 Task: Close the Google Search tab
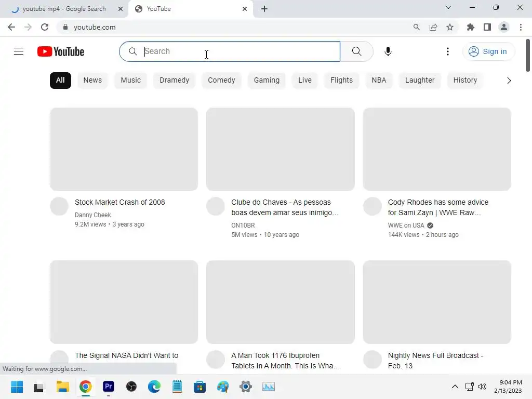click(121, 9)
